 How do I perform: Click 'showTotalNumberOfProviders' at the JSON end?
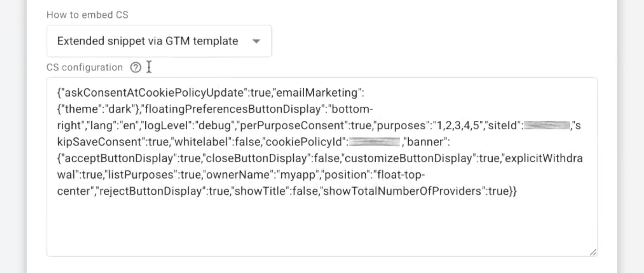(x=402, y=191)
